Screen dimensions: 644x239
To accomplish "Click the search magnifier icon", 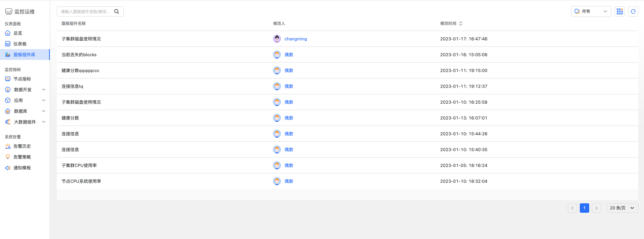I will click(x=117, y=11).
